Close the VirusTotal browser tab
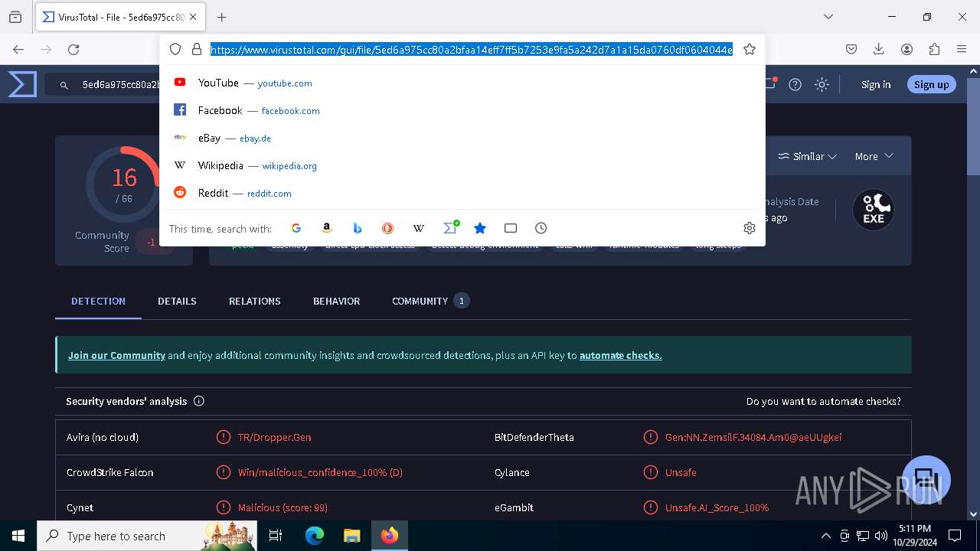Viewport: 980px width, 551px height. (193, 17)
